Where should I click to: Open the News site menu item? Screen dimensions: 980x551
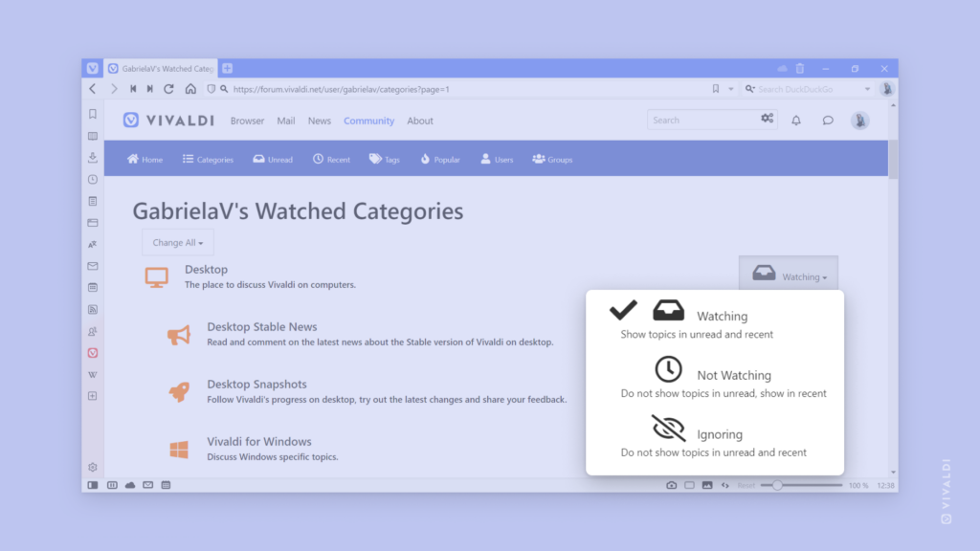(320, 121)
